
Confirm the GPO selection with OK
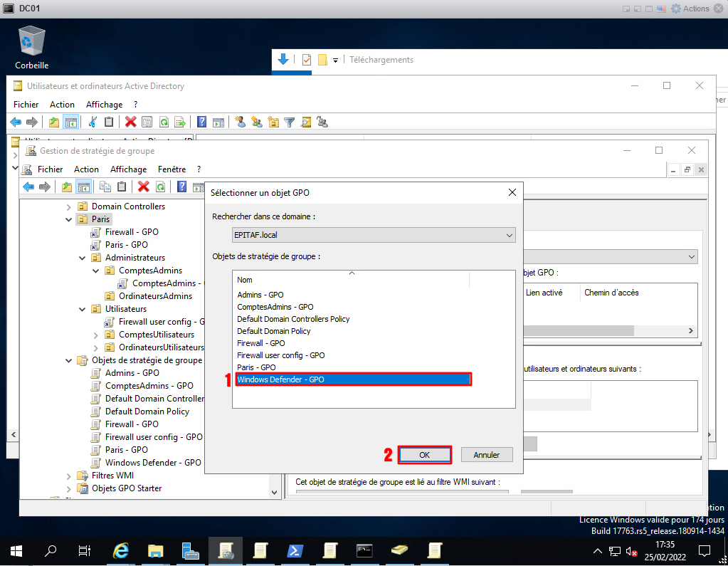[x=424, y=454]
